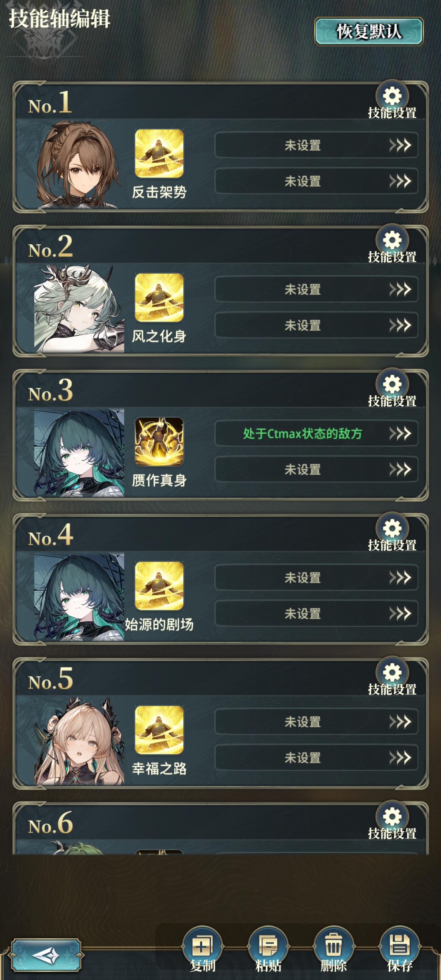Image resolution: width=441 pixels, height=980 pixels.
Task: Tap the 反击架势 skill icon
Action: [x=159, y=153]
